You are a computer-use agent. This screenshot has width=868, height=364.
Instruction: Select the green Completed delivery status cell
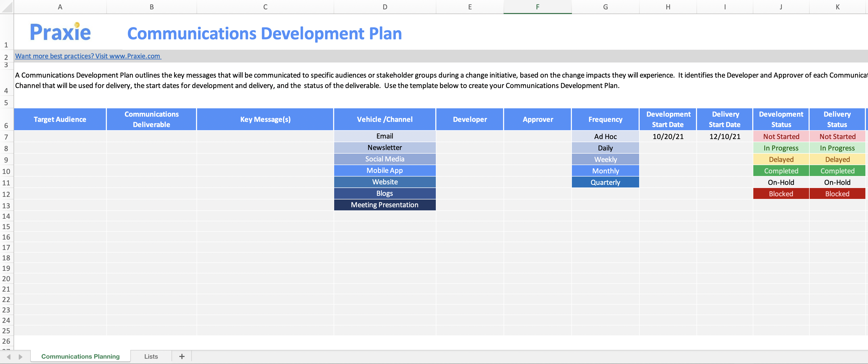pyautogui.click(x=837, y=171)
